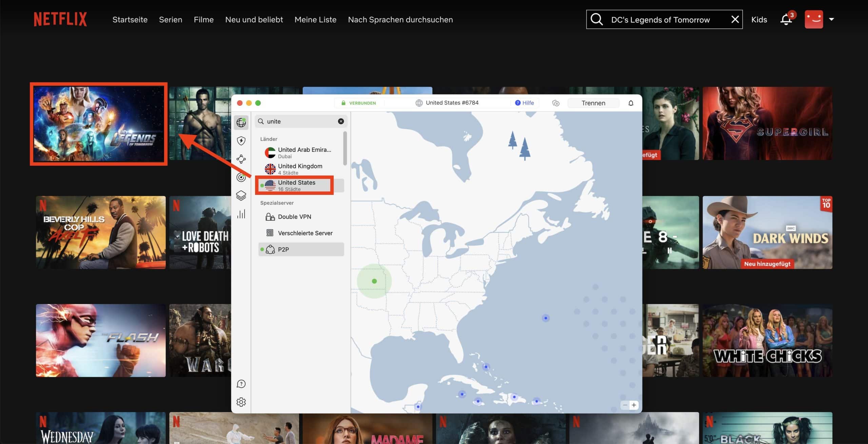Clear the VPN server search field

[x=341, y=121]
